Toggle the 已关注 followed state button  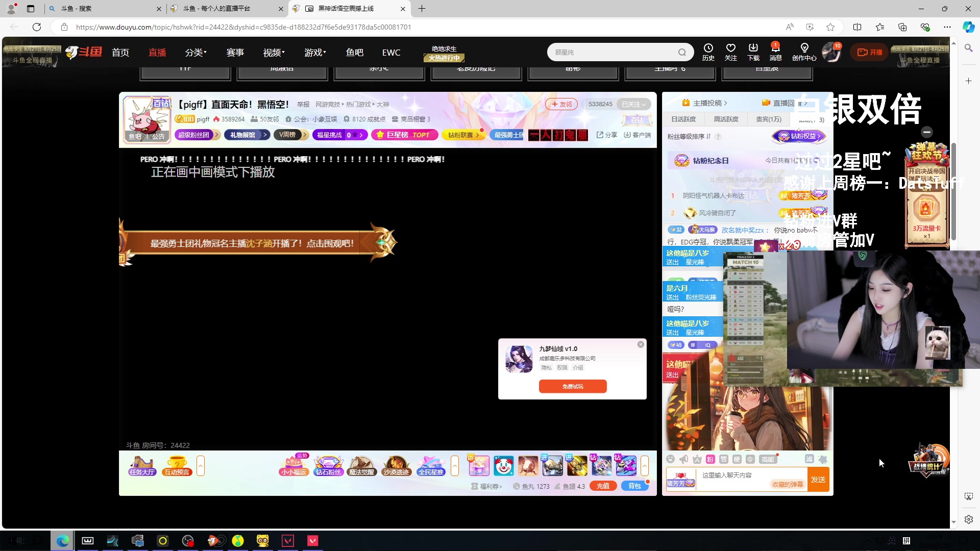click(633, 104)
